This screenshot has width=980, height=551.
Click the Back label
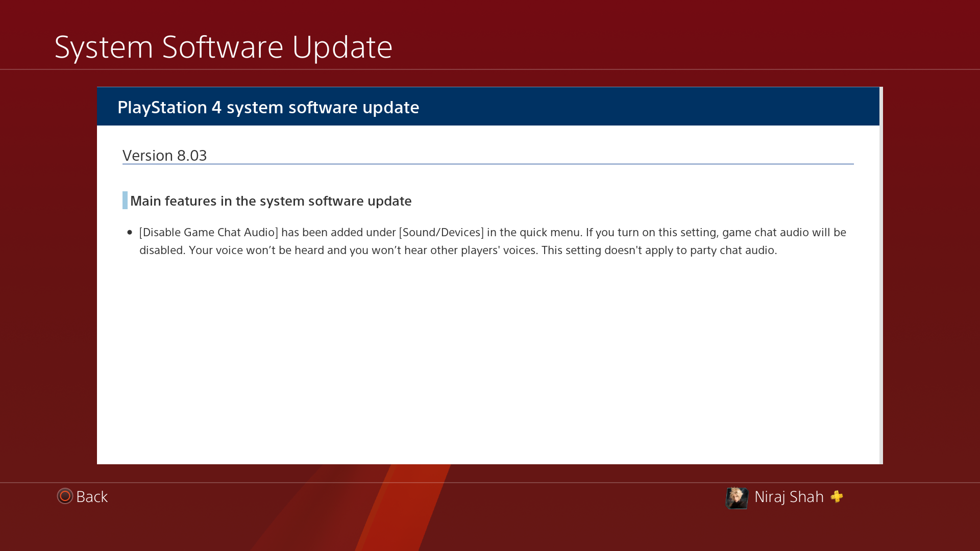click(x=92, y=496)
